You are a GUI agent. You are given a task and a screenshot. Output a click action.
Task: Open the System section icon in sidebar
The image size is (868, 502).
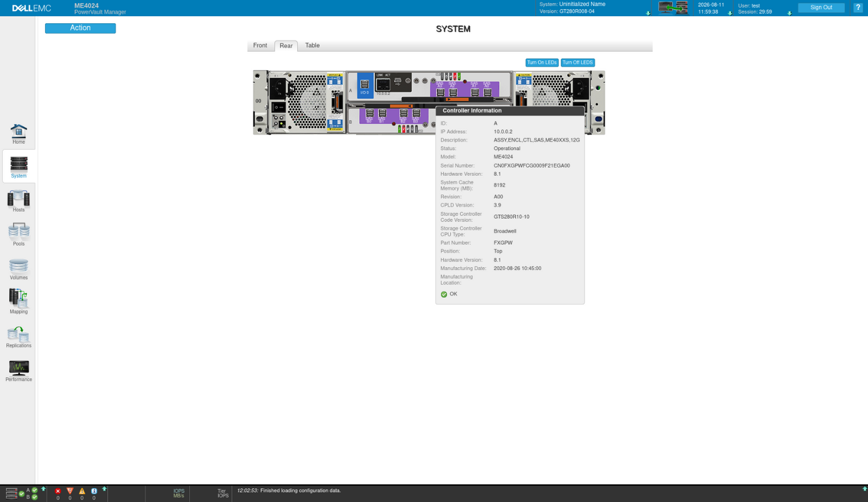tap(19, 164)
